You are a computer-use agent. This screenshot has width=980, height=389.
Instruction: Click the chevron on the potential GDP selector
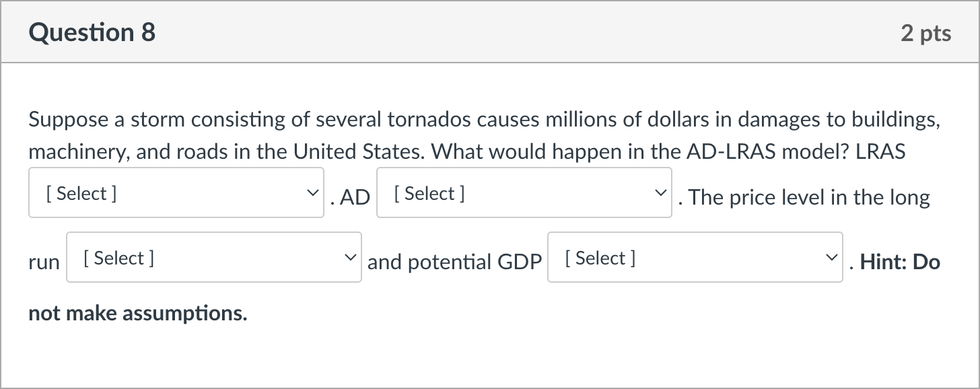[831, 257]
